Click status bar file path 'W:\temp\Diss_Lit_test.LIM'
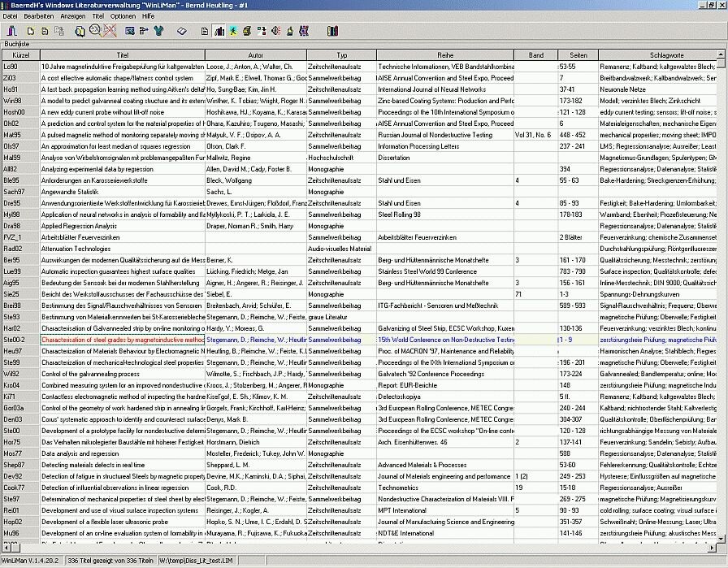This screenshot has height=568, width=728. (x=196, y=561)
